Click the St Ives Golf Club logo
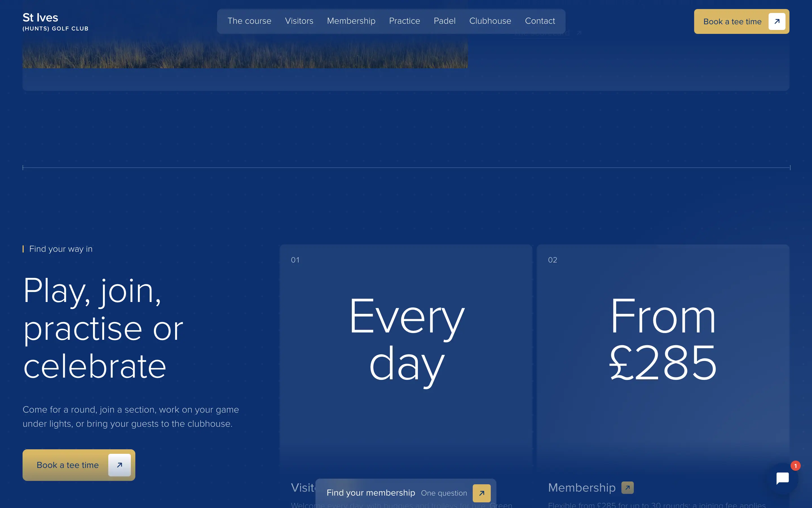This screenshot has height=508, width=812. (55, 22)
